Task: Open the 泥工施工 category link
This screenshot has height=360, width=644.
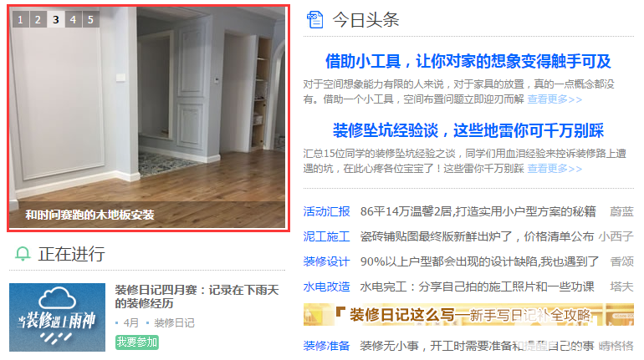Action: 326,236
